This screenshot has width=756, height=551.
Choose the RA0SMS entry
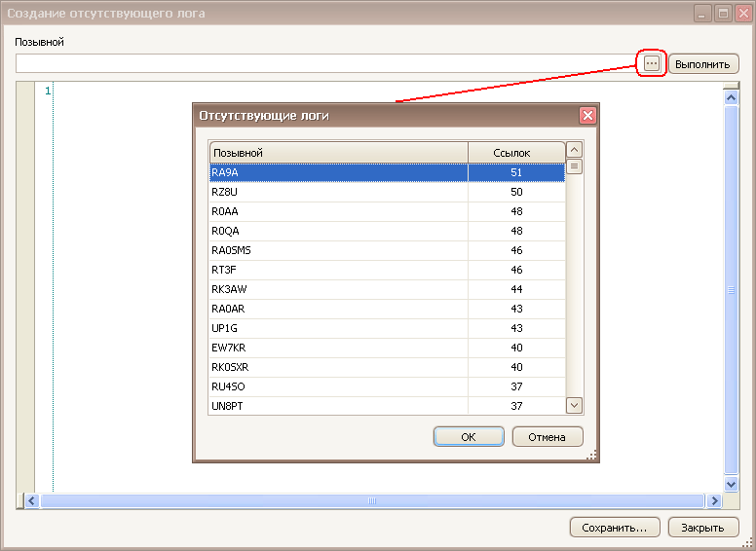point(338,250)
